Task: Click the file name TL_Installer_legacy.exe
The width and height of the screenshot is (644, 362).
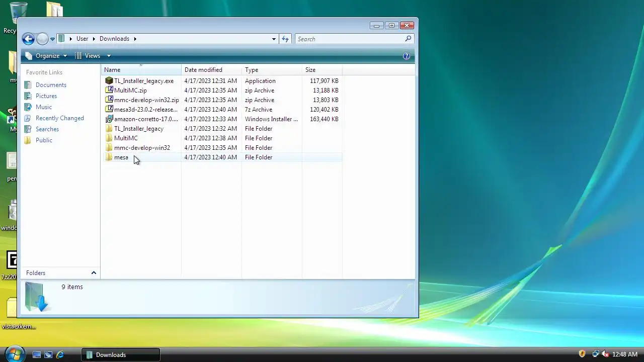Action: pyautogui.click(x=144, y=81)
